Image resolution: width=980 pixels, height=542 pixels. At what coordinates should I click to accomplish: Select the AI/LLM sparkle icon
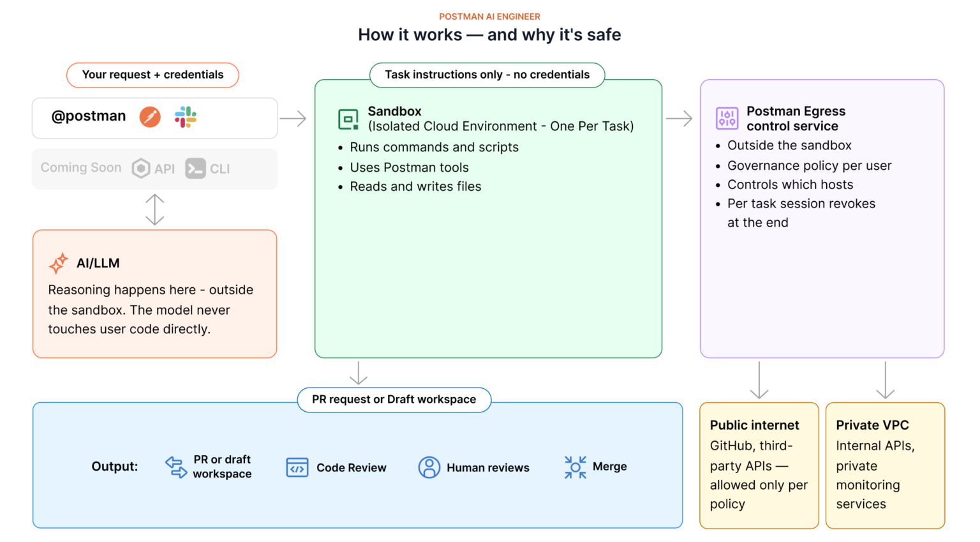pos(59,263)
